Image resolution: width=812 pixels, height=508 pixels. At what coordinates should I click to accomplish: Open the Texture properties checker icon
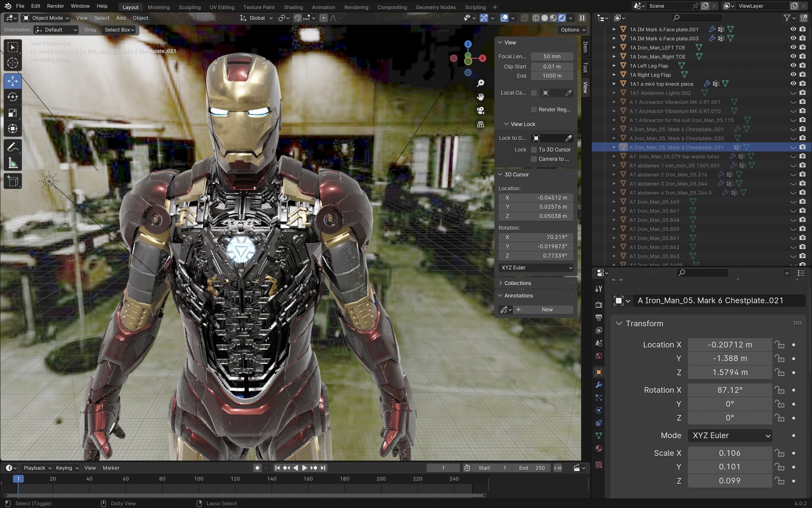tap(598, 465)
